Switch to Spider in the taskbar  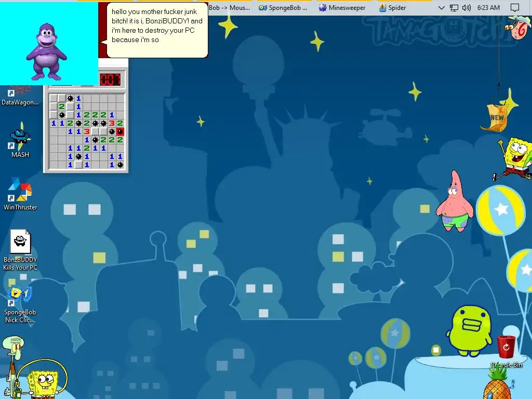click(392, 7)
